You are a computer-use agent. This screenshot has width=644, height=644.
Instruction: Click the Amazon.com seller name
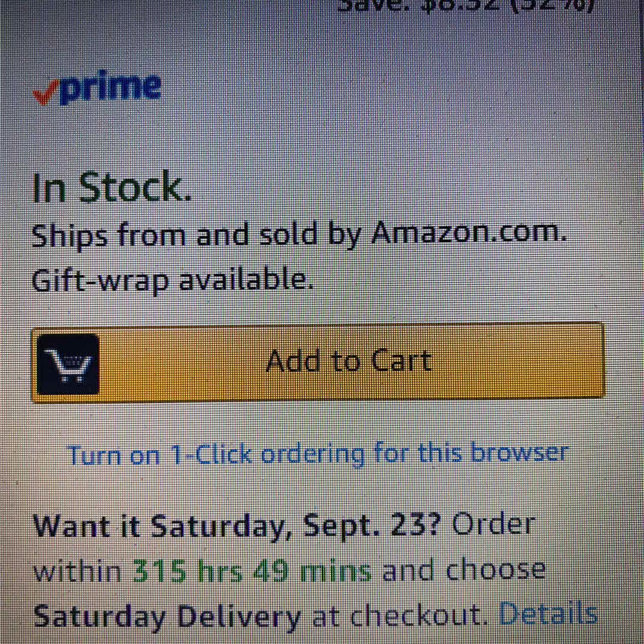(468, 233)
